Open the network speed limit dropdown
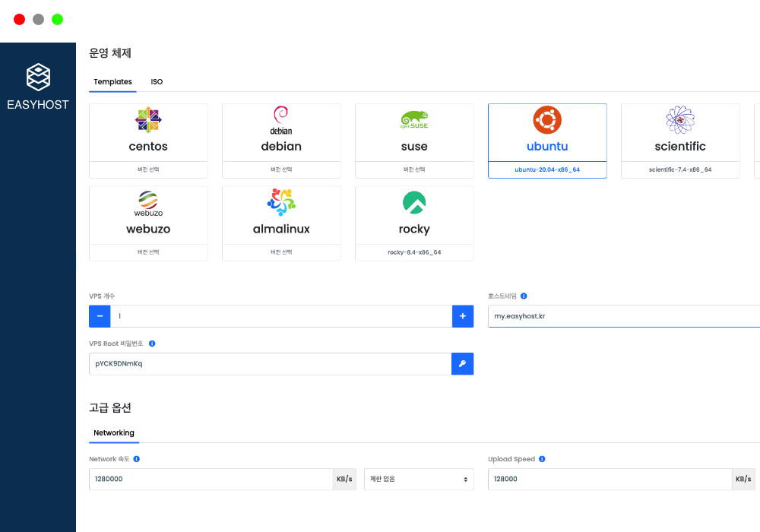Image resolution: width=760 pixels, height=532 pixels. [419, 480]
